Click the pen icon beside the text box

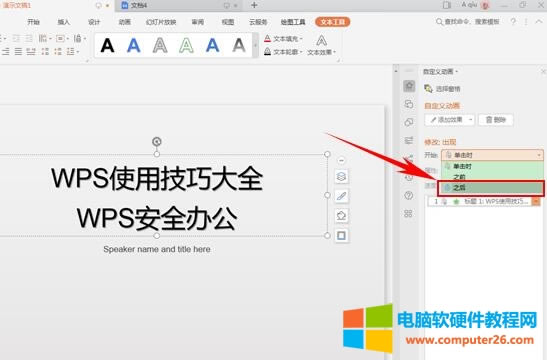[x=341, y=196]
